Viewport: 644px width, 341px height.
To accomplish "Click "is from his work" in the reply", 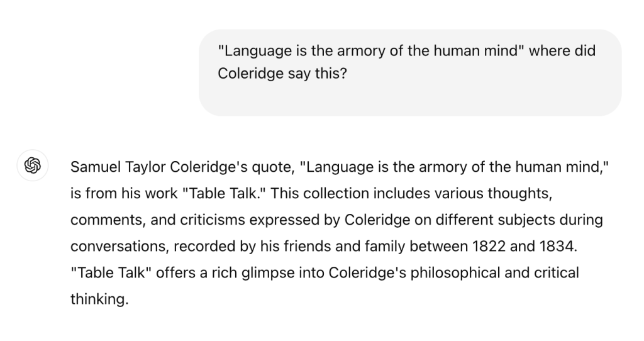I will [x=123, y=194].
